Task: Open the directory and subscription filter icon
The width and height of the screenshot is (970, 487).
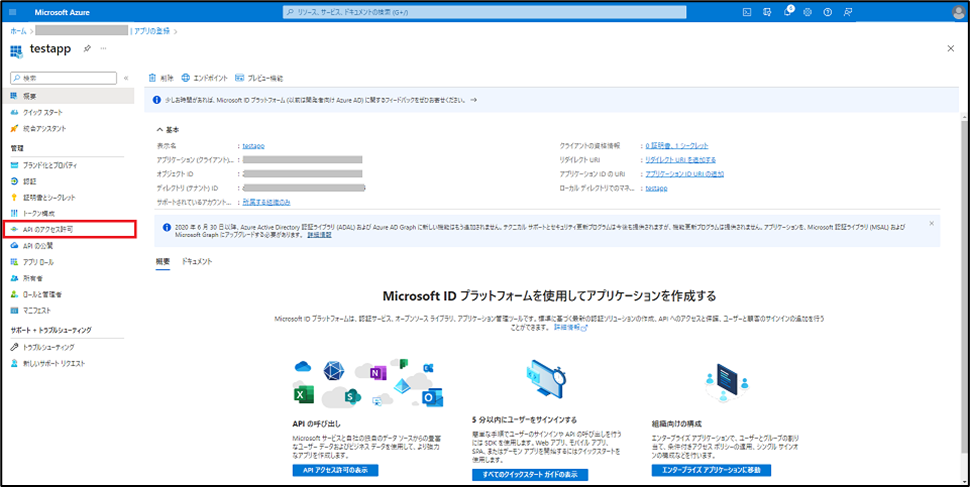Action: 767,12
